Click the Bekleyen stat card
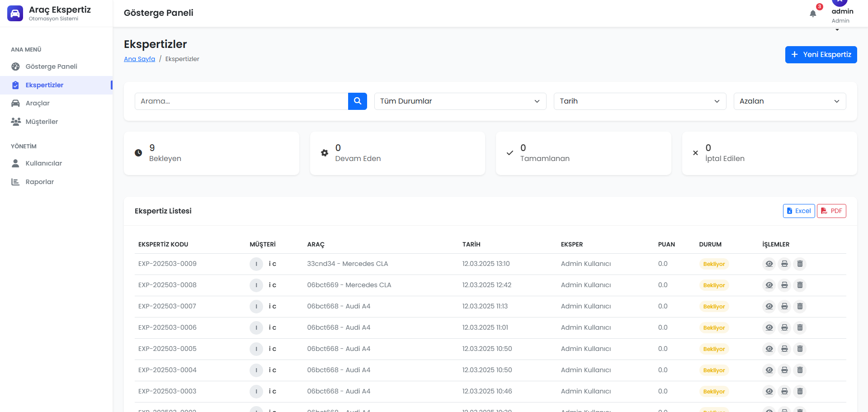 212,153
